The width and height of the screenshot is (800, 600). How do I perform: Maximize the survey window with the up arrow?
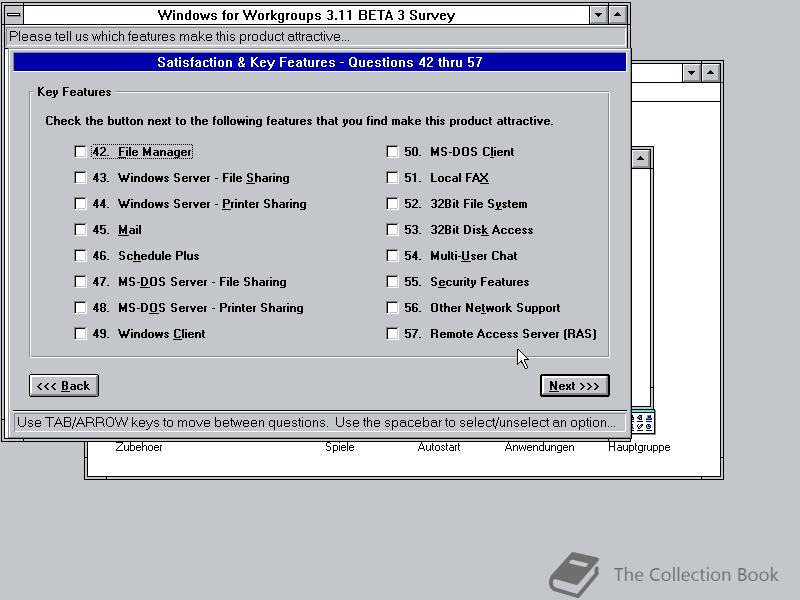[x=617, y=15]
